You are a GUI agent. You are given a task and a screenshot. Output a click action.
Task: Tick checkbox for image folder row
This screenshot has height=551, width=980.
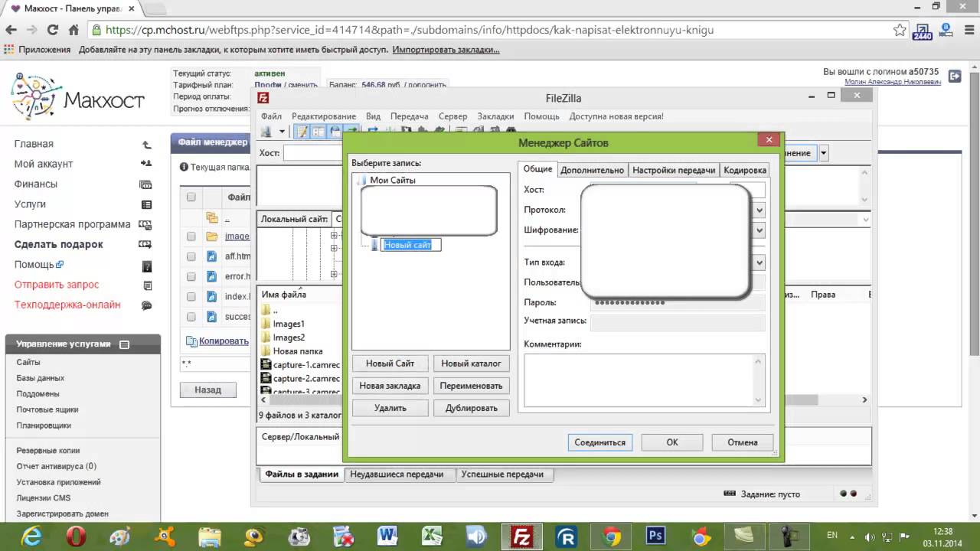click(x=191, y=236)
